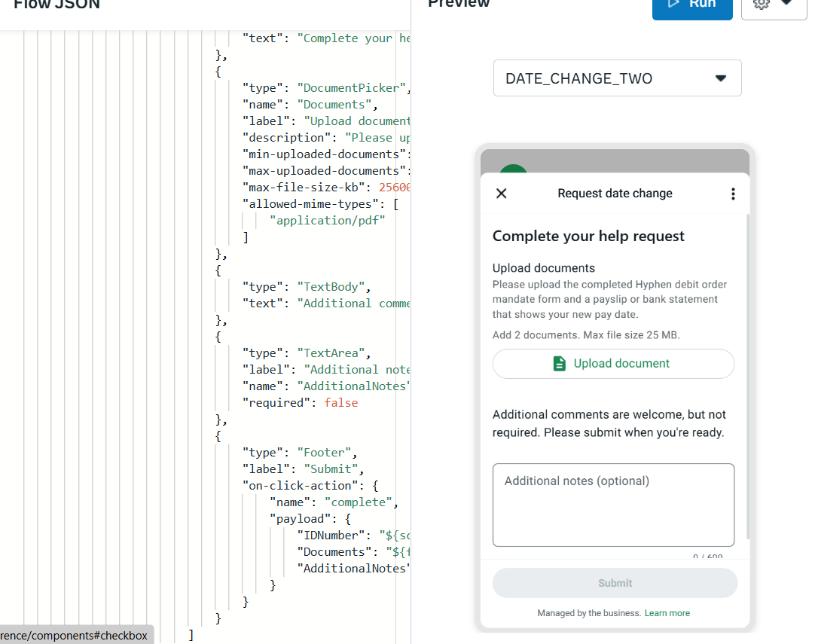Click the "Complete your help request" heading
This screenshot has width=815, height=644.
point(588,237)
